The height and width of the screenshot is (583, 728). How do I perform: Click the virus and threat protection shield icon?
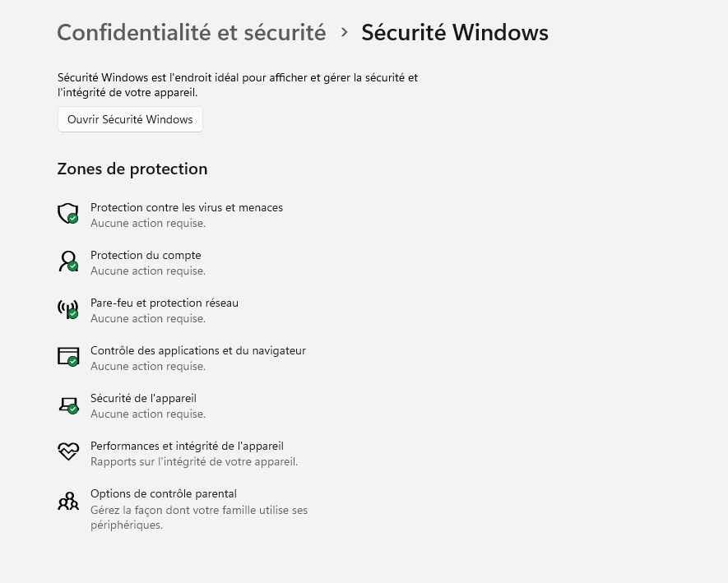coord(68,213)
